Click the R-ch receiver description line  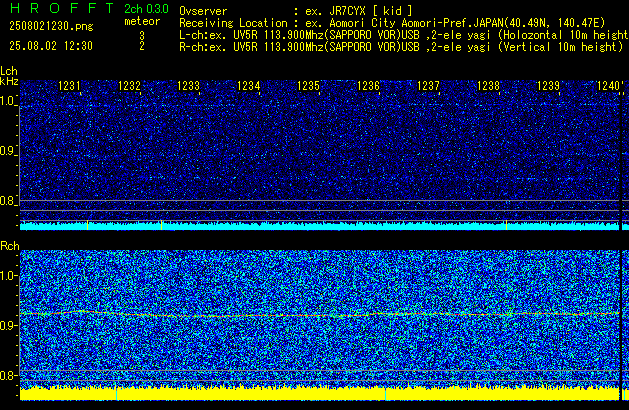(401, 47)
